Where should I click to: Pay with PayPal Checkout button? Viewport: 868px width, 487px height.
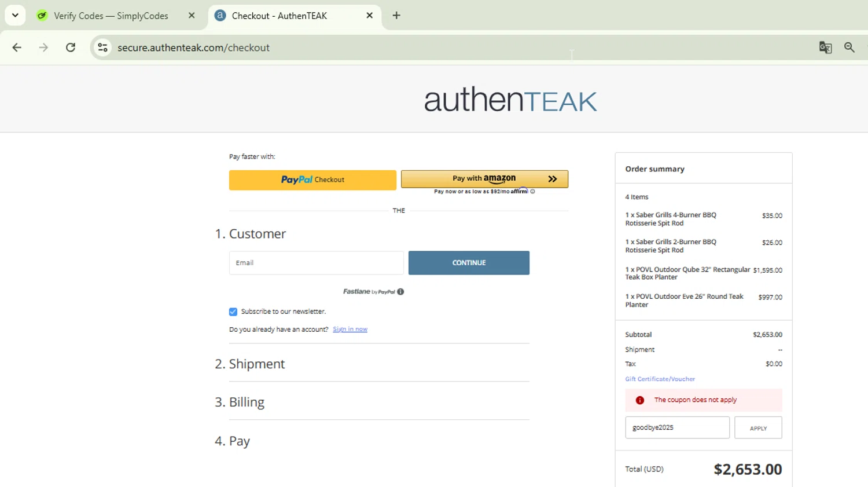click(x=312, y=180)
